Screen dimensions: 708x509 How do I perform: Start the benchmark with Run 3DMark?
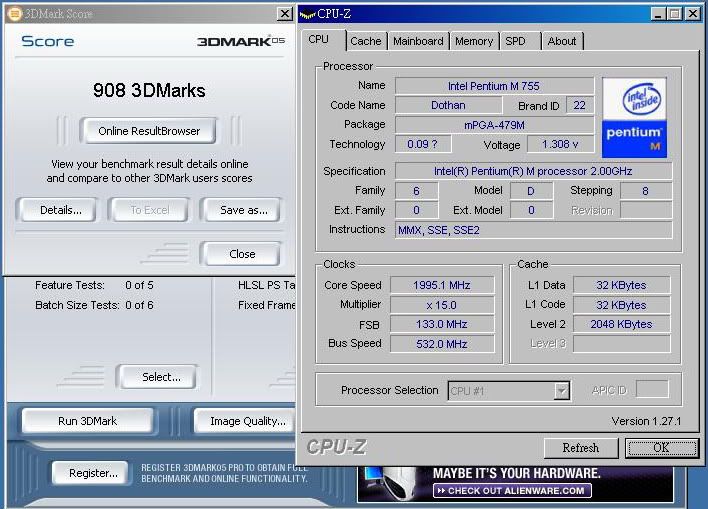(88, 421)
